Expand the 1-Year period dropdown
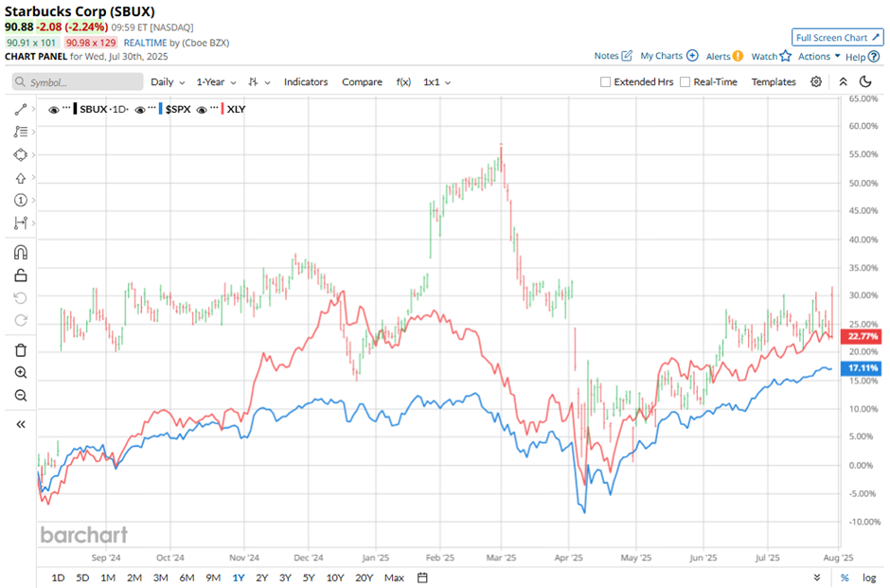This screenshot has height=588, width=890. pos(216,81)
